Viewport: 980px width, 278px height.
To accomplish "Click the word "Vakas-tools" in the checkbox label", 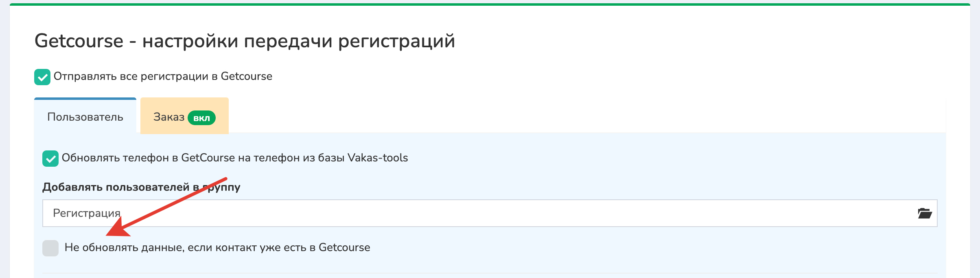I will click(378, 158).
